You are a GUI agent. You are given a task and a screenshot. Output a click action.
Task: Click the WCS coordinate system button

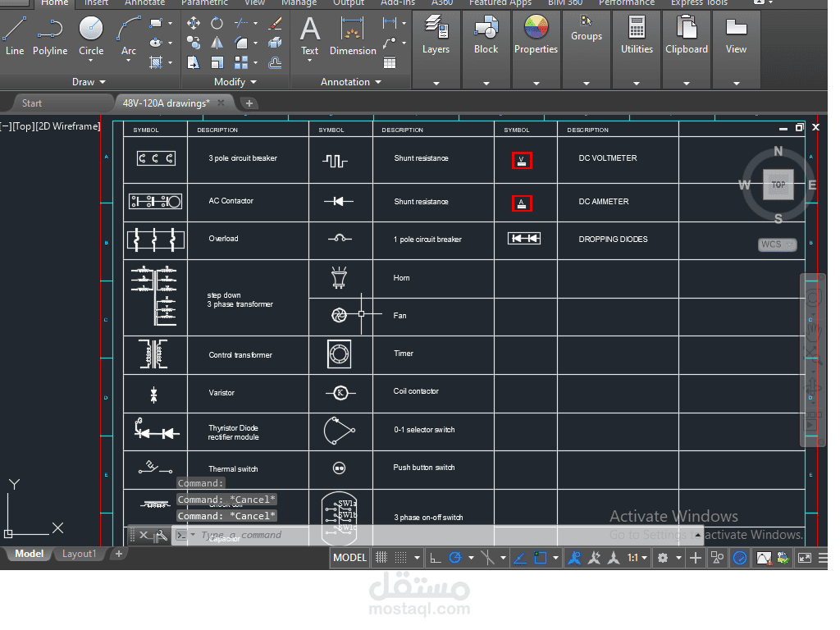[x=778, y=244]
